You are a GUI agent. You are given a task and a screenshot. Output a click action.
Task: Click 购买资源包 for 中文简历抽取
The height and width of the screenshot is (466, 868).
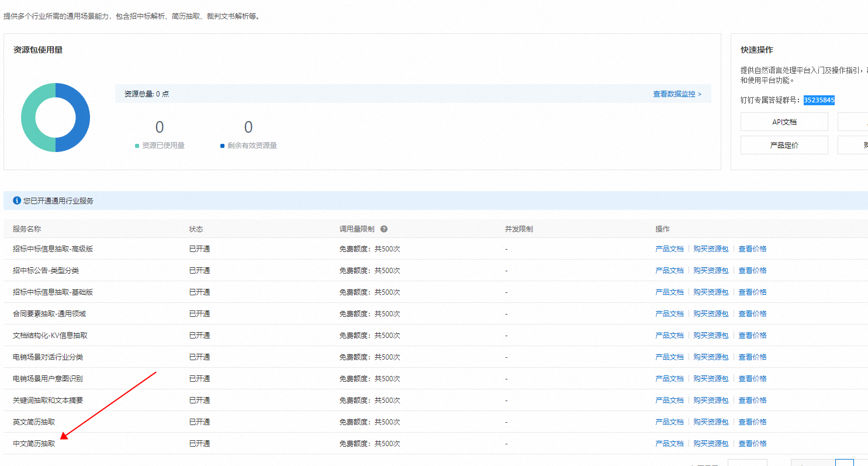(x=711, y=443)
